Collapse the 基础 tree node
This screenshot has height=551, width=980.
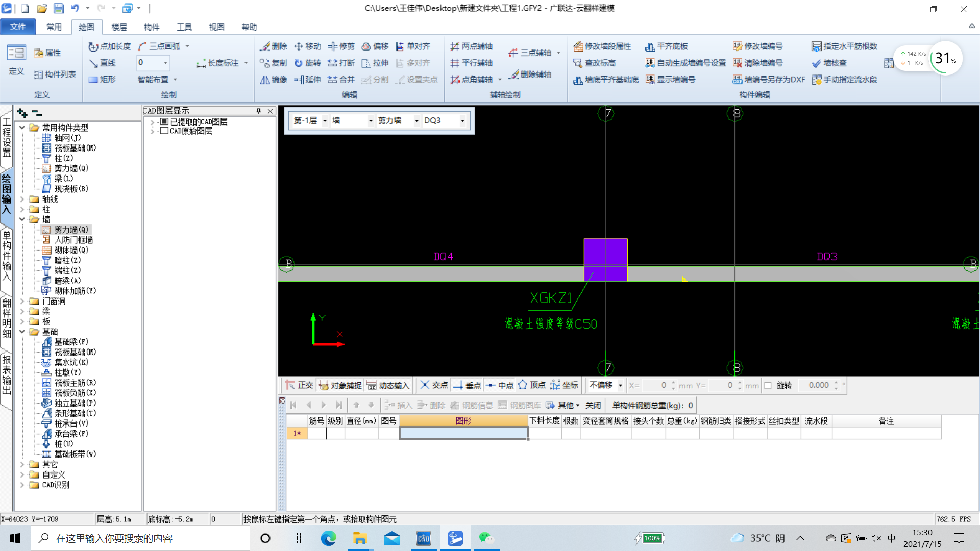pos(22,332)
